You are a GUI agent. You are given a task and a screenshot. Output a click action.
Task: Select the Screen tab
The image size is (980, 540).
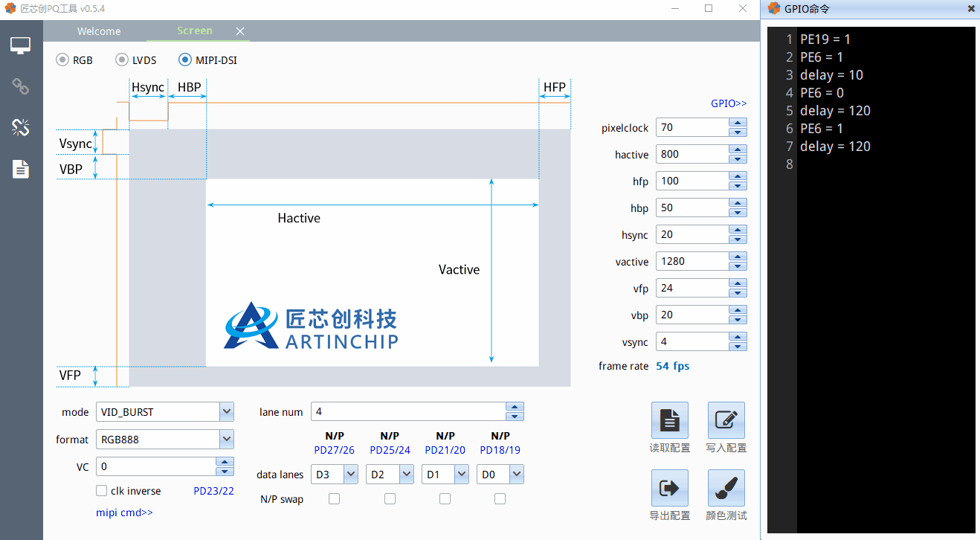coord(195,30)
